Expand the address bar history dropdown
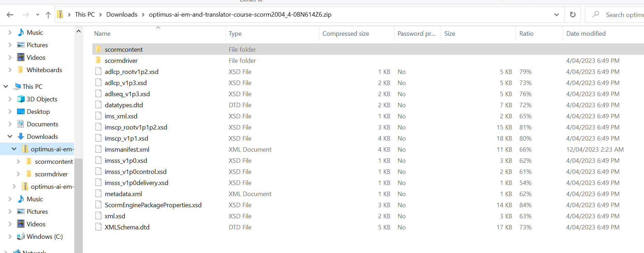This screenshot has width=644, height=253. 557,15
